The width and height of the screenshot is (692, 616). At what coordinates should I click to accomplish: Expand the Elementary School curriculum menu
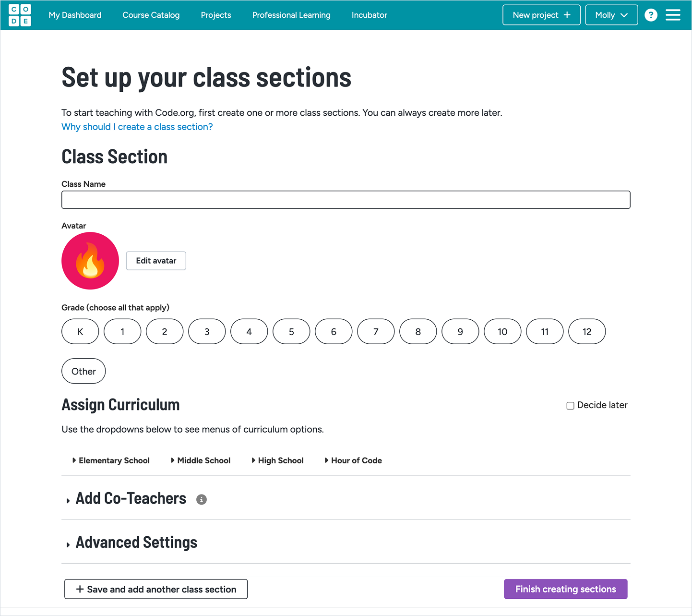click(111, 460)
